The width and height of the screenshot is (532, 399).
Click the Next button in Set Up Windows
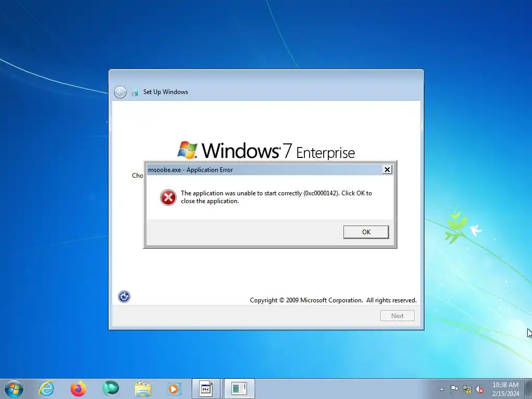397,315
